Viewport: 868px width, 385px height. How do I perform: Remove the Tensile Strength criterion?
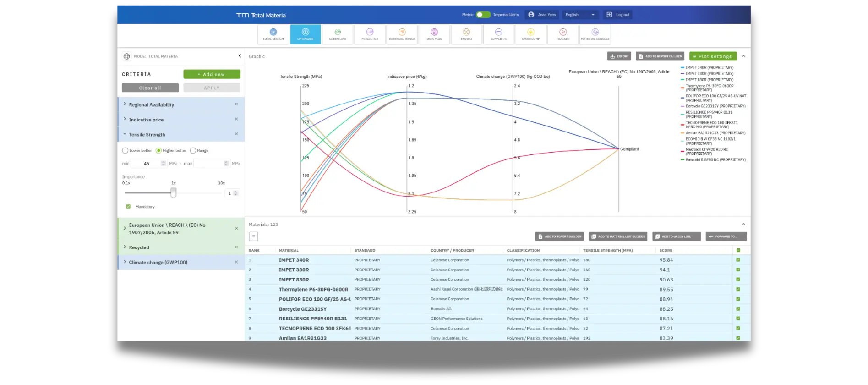[x=236, y=134]
